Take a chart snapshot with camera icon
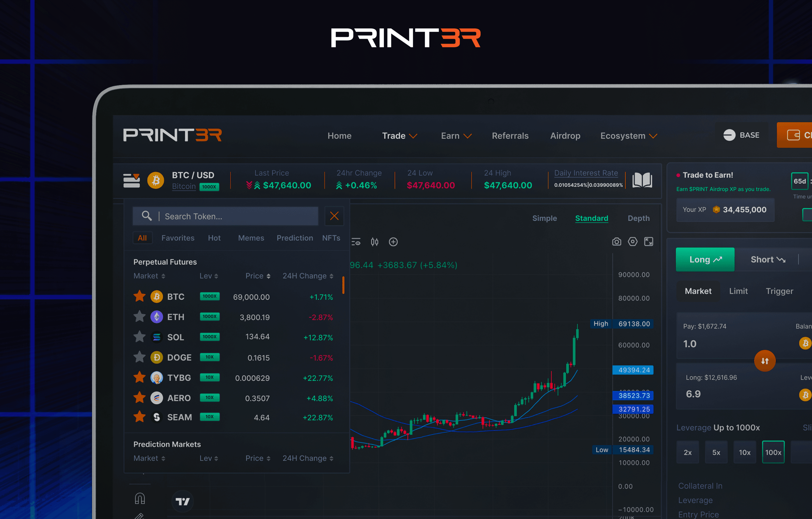The height and width of the screenshot is (519, 812). pos(616,242)
